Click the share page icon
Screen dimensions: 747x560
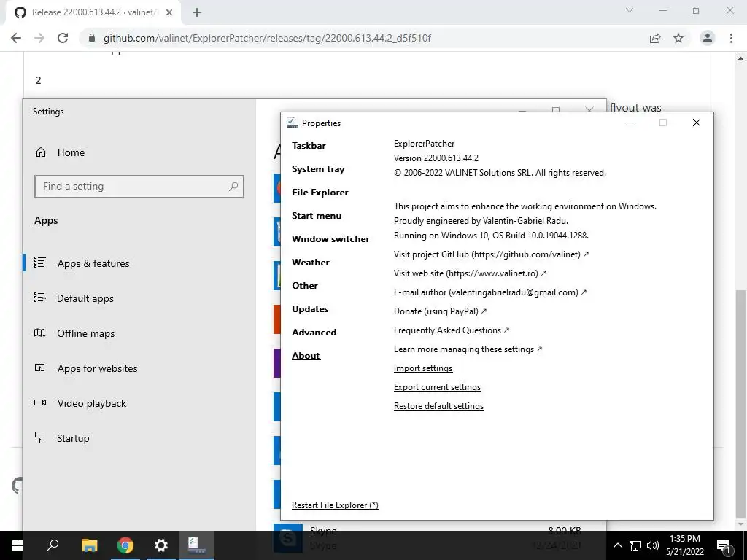pos(655,38)
